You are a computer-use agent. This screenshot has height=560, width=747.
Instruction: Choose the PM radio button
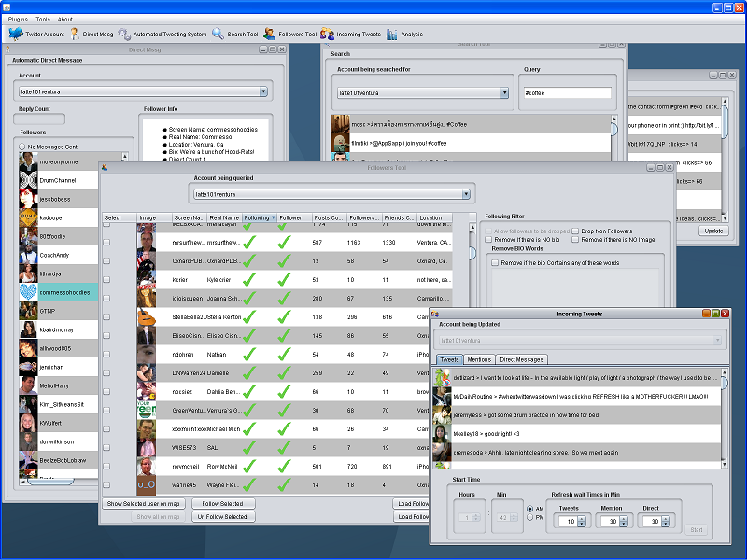(x=529, y=517)
